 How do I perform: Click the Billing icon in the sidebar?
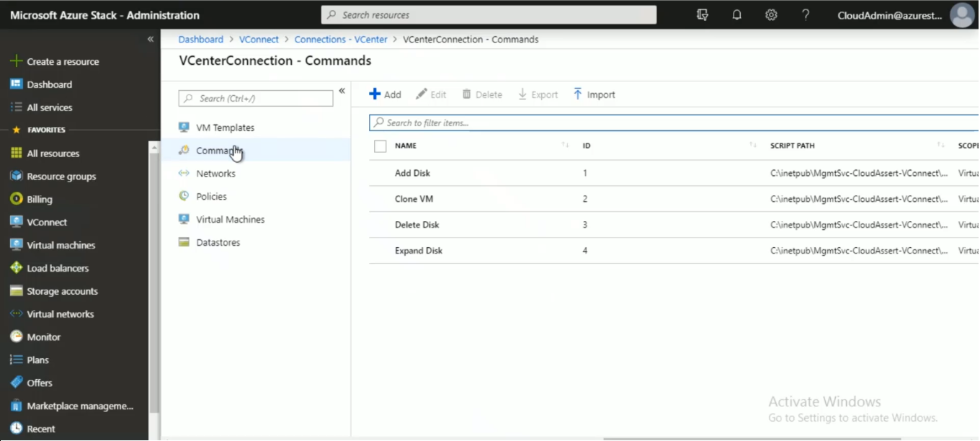tap(16, 199)
